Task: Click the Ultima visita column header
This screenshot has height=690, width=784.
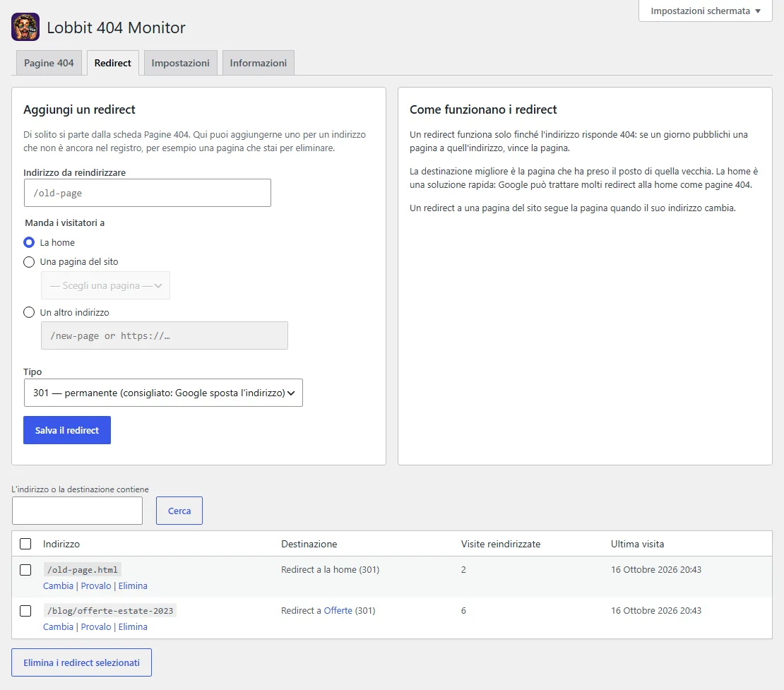Action: click(638, 544)
